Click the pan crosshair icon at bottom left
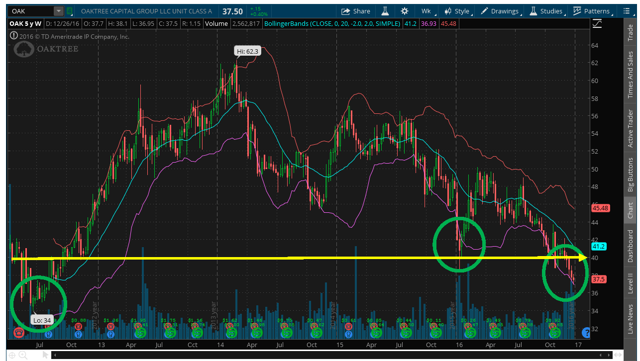 coord(12,355)
